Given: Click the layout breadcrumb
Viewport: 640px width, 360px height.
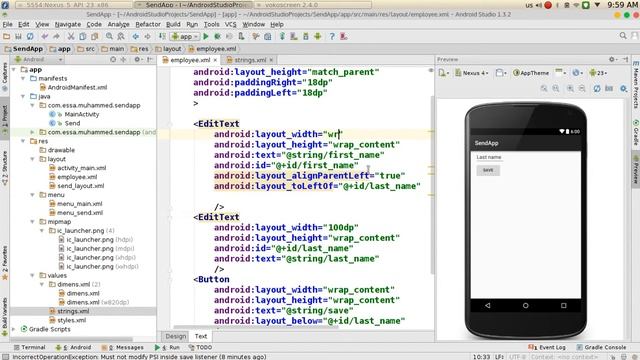Looking at the screenshot, I should tap(168, 49).
